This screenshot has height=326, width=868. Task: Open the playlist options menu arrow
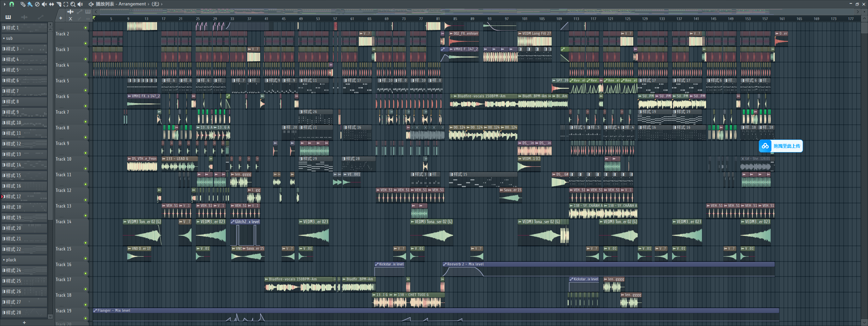click(x=4, y=4)
